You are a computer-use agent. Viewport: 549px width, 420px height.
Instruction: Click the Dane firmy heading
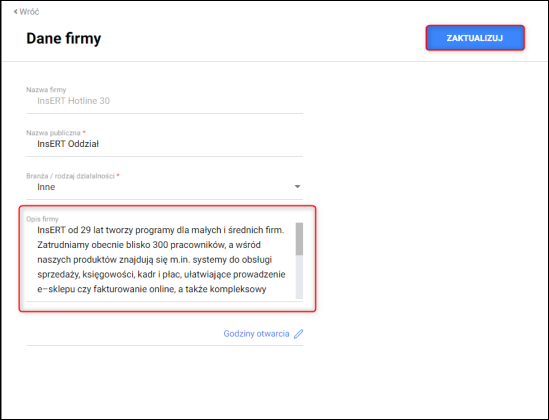[x=64, y=38]
